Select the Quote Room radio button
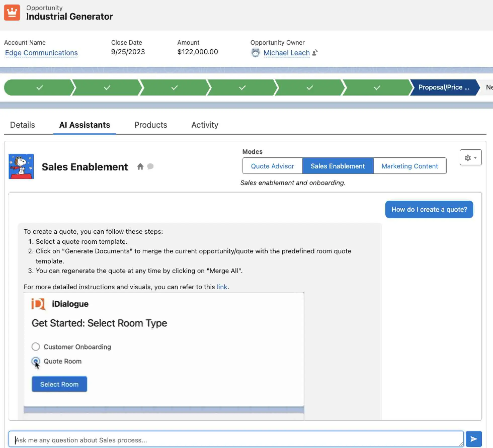493x448 pixels. [x=36, y=361]
